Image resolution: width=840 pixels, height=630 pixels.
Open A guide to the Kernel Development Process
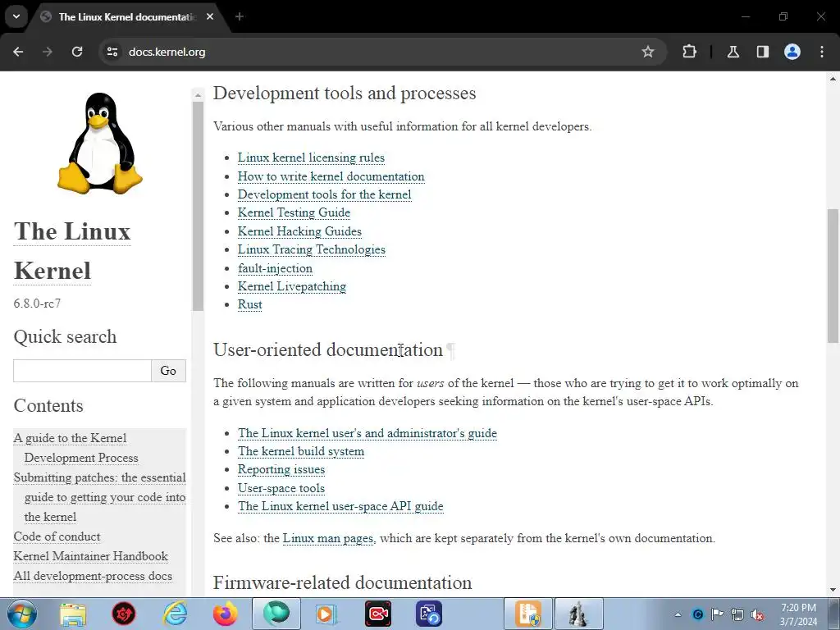(75, 448)
